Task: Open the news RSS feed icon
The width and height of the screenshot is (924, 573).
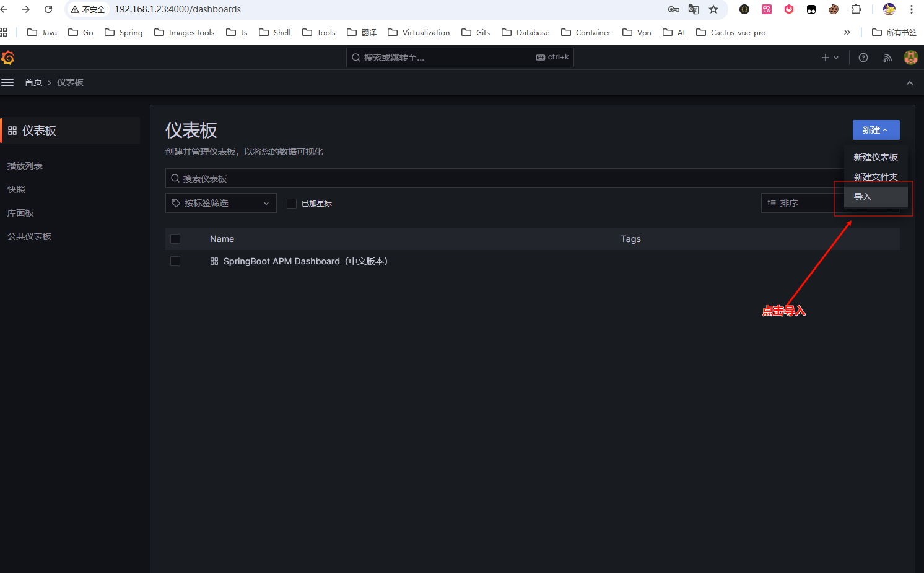Action: (887, 58)
